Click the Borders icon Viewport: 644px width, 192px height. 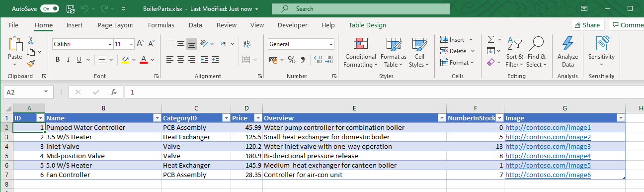101,60
